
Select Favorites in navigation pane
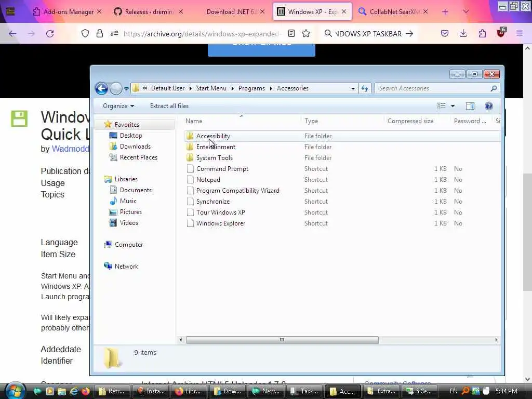[x=127, y=125]
